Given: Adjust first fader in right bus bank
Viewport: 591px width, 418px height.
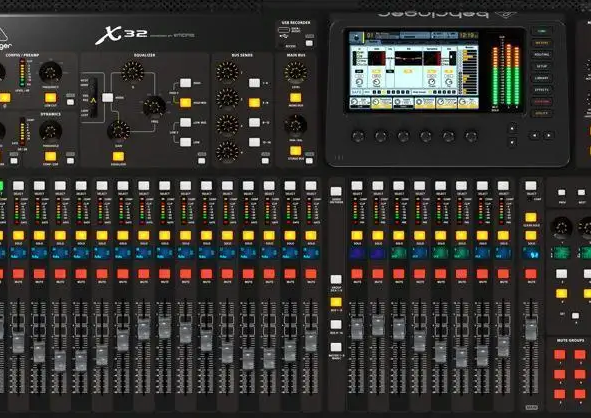Looking at the screenshot, I should point(357,329).
